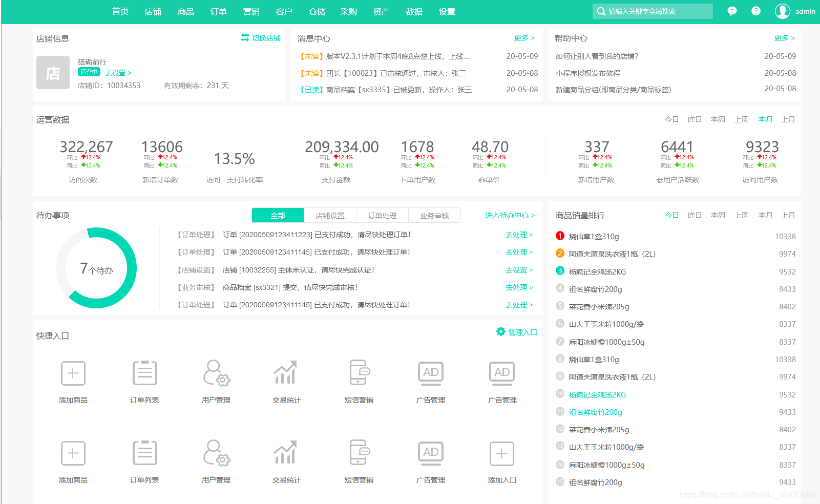Focus the 请输入关键字全站搜索 search field
The image size is (820, 504).
[653, 11]
